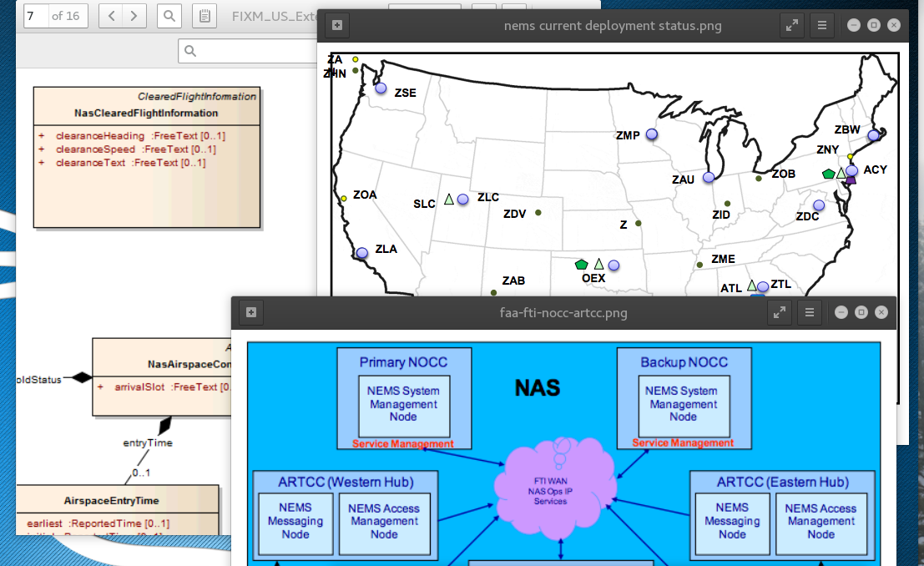924x566 pixels.
Task: Go to the previous page in PDF viewer
Action: point(111,16)
